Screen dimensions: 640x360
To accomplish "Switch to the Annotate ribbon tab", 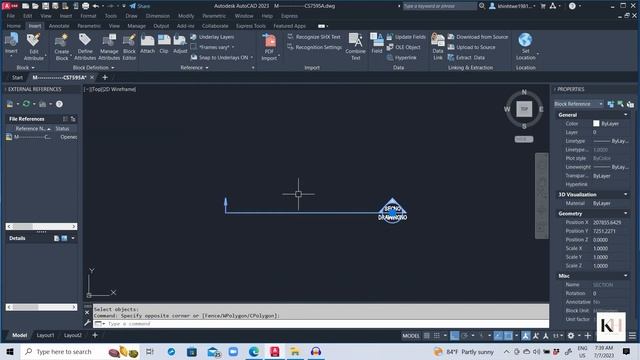I will 59,26.
